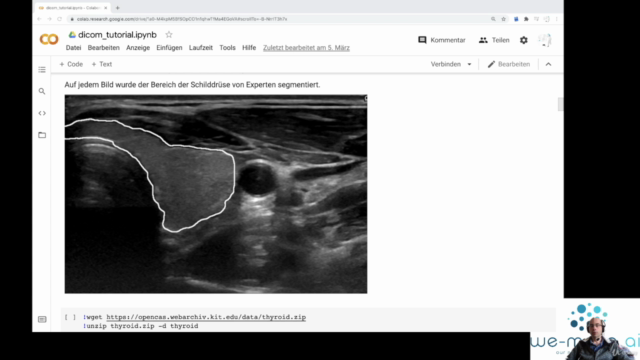Click the Teilen share button

494,40
